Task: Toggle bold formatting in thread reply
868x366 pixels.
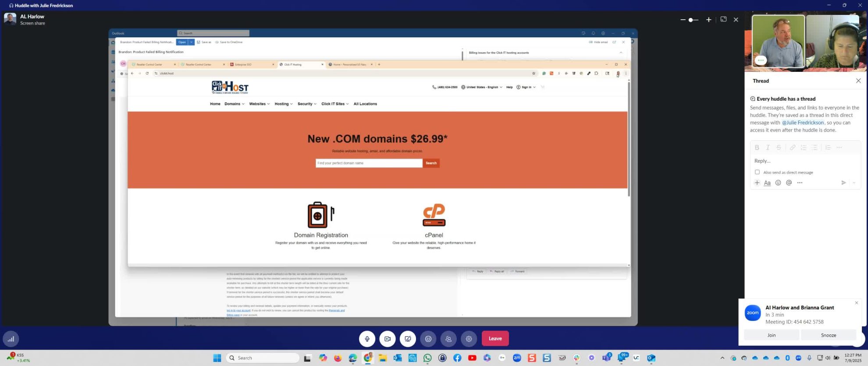Action: pyautogui.click(x=757, y=148)
